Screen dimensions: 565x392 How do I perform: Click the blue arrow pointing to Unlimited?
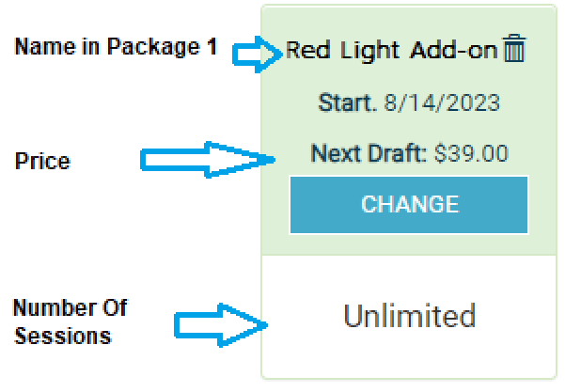coord(221,325)
